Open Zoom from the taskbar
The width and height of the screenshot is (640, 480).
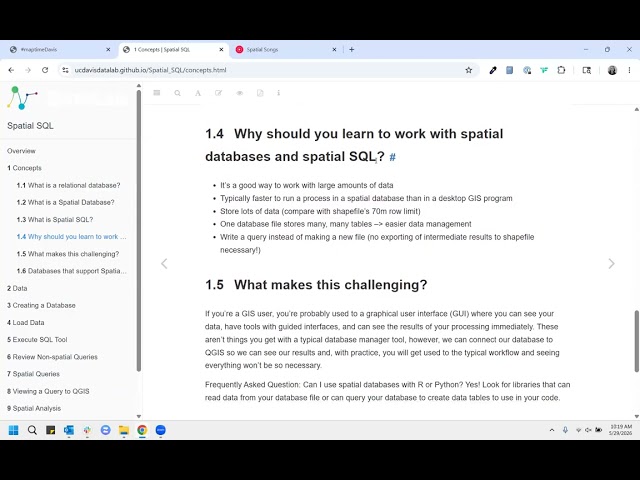pyautogui.click(x=160, y=430)
